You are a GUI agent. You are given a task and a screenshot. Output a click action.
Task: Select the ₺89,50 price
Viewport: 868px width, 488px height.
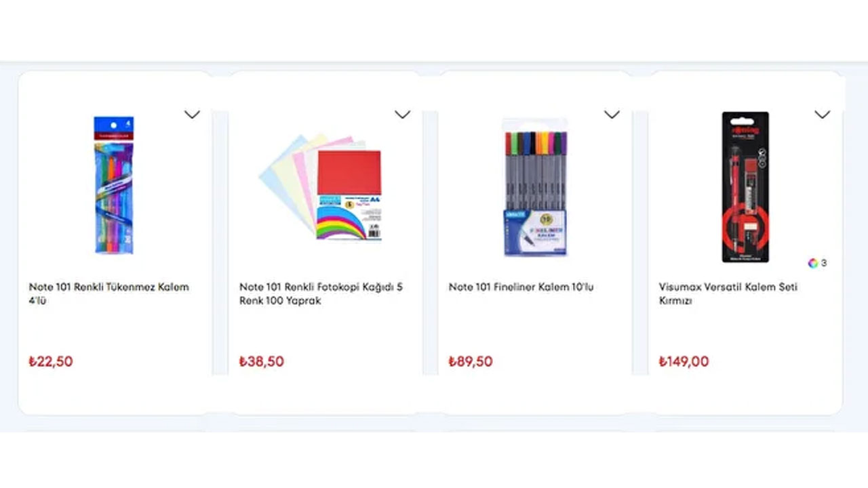(x=471, y=361)
